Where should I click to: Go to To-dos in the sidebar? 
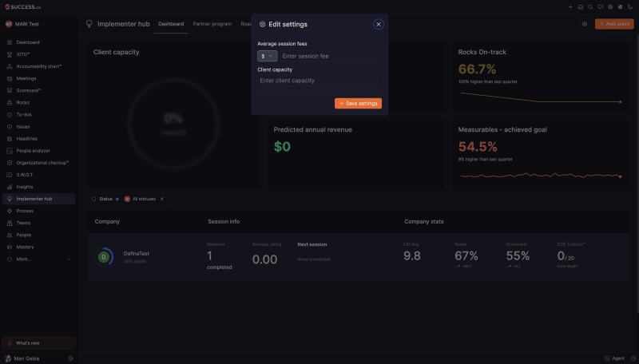pos(38,114)
